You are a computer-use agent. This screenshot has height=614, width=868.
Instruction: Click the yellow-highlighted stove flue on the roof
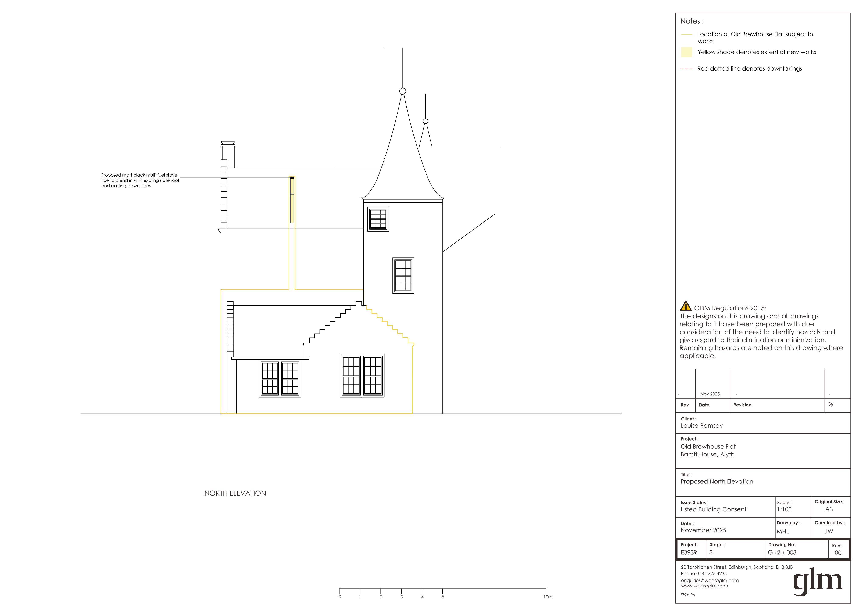coord(292,200)
